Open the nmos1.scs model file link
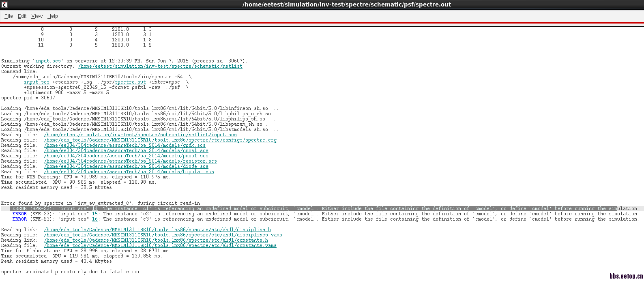This screenshot has height=281, width=644. [x=126, y=150]
